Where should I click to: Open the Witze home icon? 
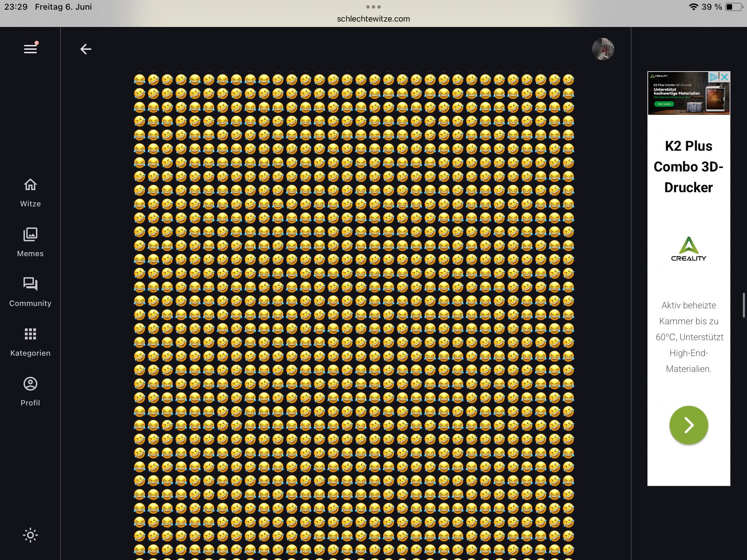pyautogui.click(x=30, y=185)
